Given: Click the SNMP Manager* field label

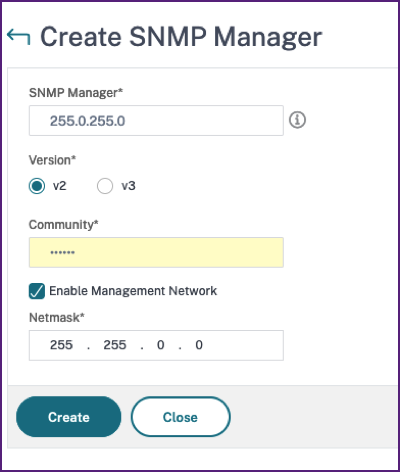Looking at the screenshot, I should coord(76,93).
